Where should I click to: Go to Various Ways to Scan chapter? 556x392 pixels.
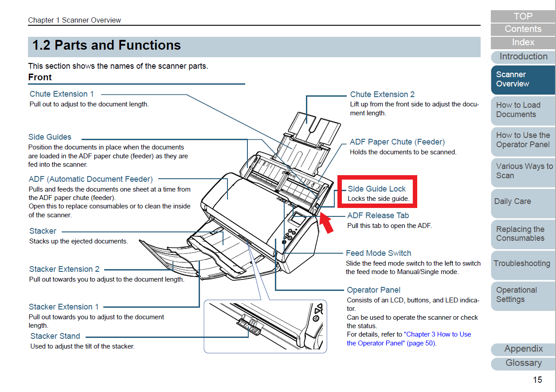[x=523, y=171]
